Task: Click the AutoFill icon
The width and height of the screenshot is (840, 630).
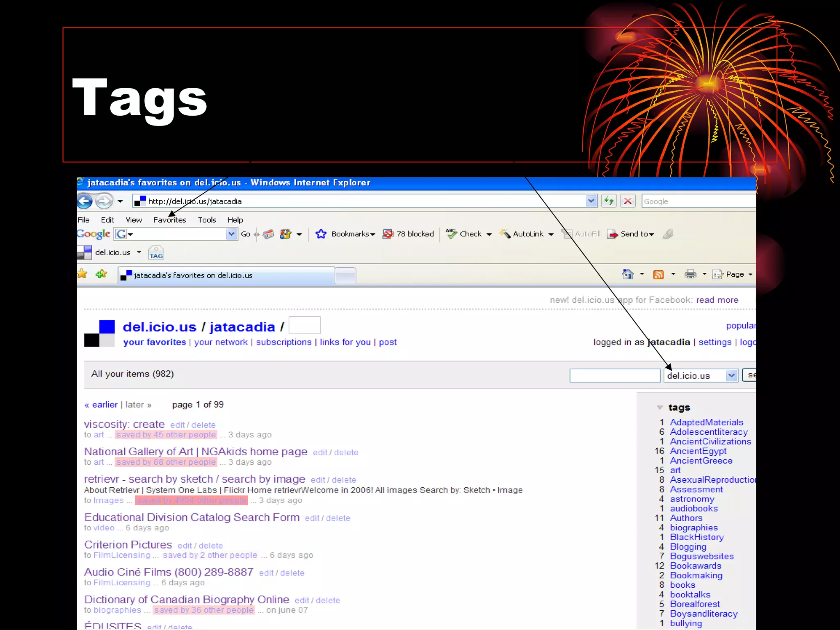Action: 567,234
